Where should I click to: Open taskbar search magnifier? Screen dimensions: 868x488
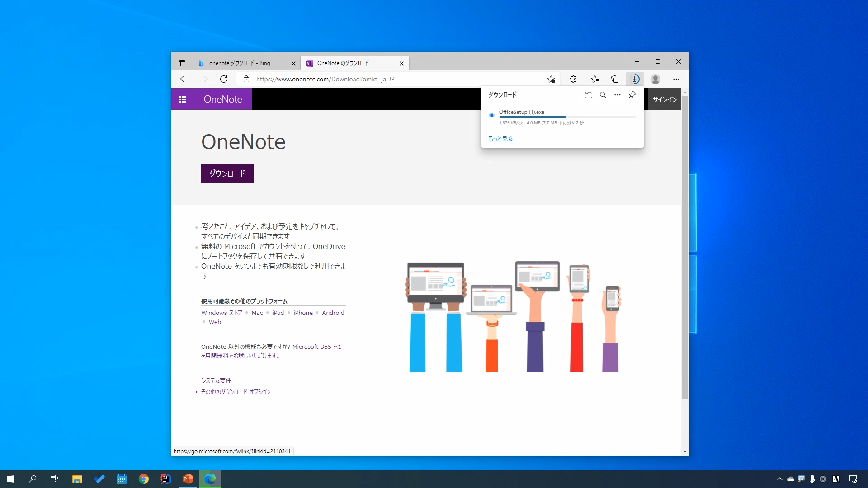point(33,479)
